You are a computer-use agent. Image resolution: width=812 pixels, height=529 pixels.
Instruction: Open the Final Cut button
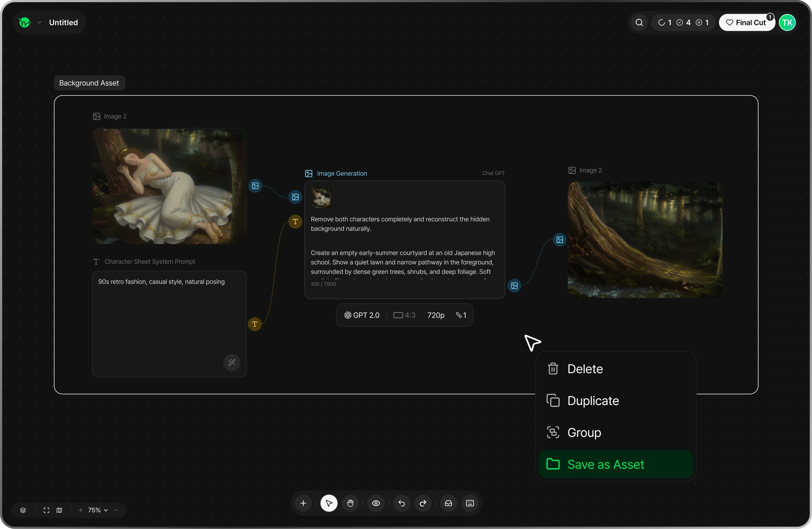click(x=746, y=23)
